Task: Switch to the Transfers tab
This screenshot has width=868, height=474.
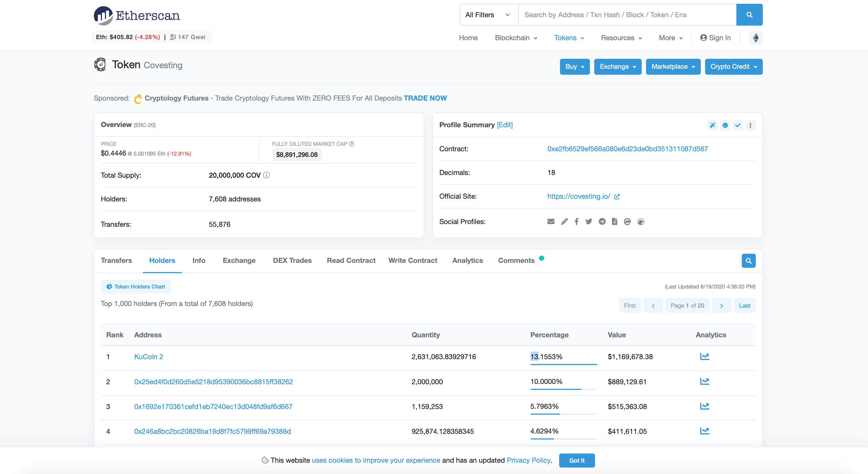Action: [116, 260]
